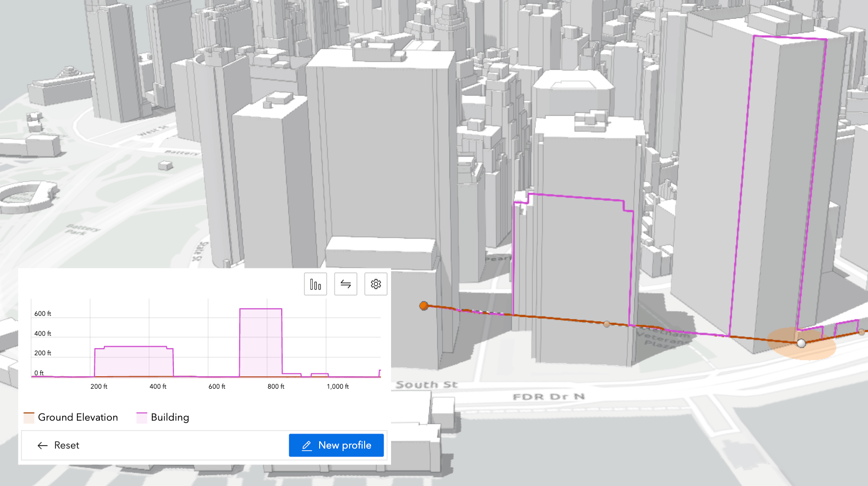Image resolution: width=868 pixels, height=486 pixels.
Task: Click the pencil icon inside New profile button
Action: tap(306, 445)
